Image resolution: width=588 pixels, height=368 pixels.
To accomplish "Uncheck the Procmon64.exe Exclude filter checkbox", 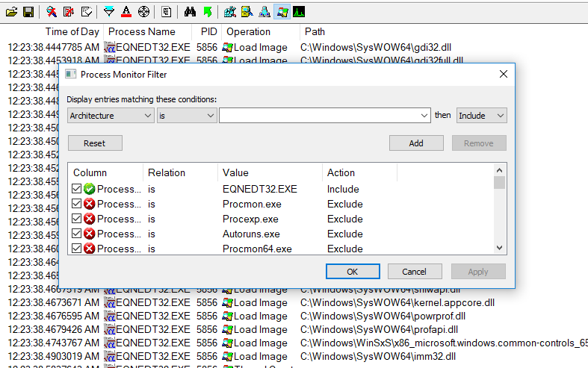I will click(76, 248).
